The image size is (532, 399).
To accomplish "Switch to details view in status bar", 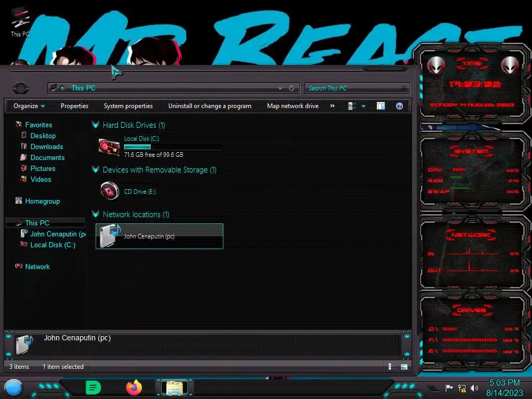I will 391,367.
